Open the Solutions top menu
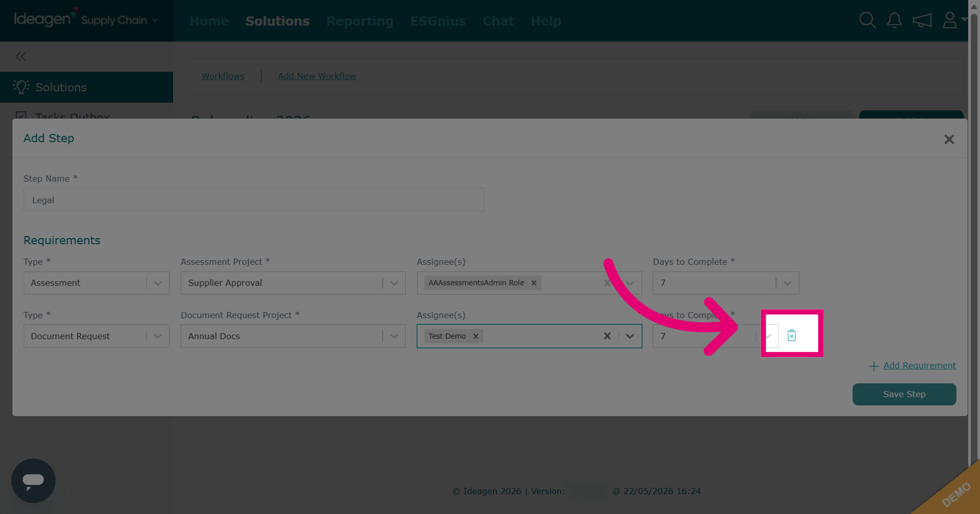 (277, 21)
